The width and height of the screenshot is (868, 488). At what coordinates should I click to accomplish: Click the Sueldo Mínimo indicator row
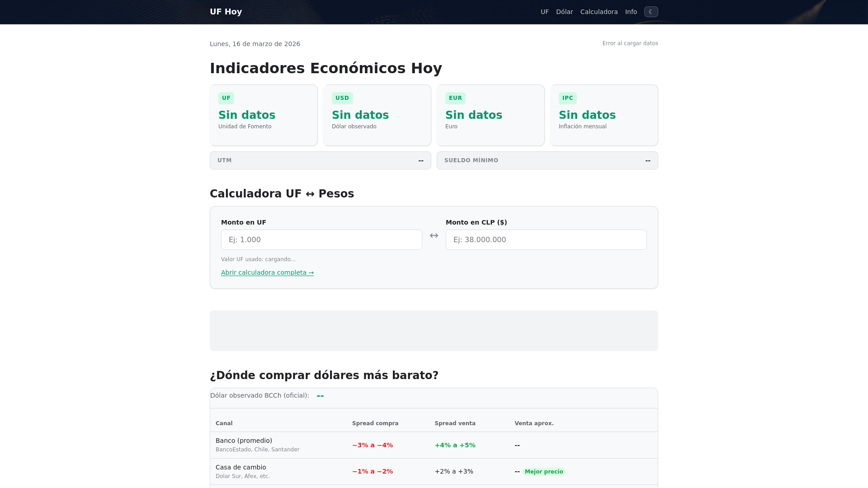[x=547, y=160]
